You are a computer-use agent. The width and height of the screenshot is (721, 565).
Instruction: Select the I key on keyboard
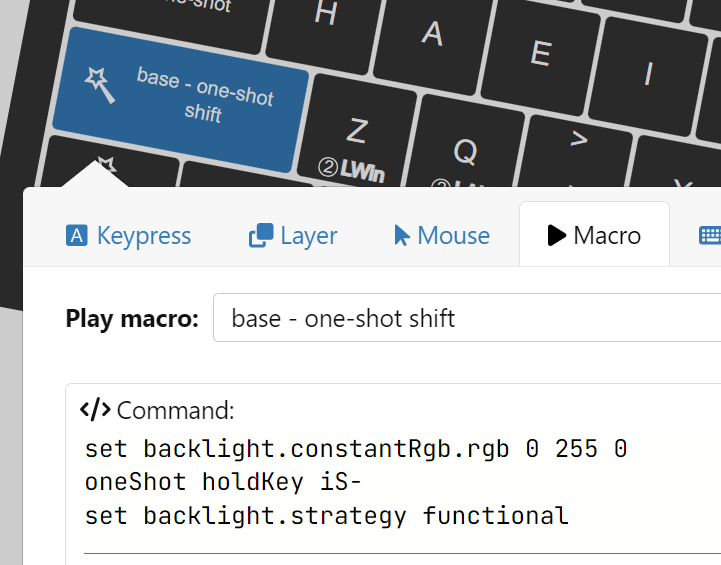(647, 74)
